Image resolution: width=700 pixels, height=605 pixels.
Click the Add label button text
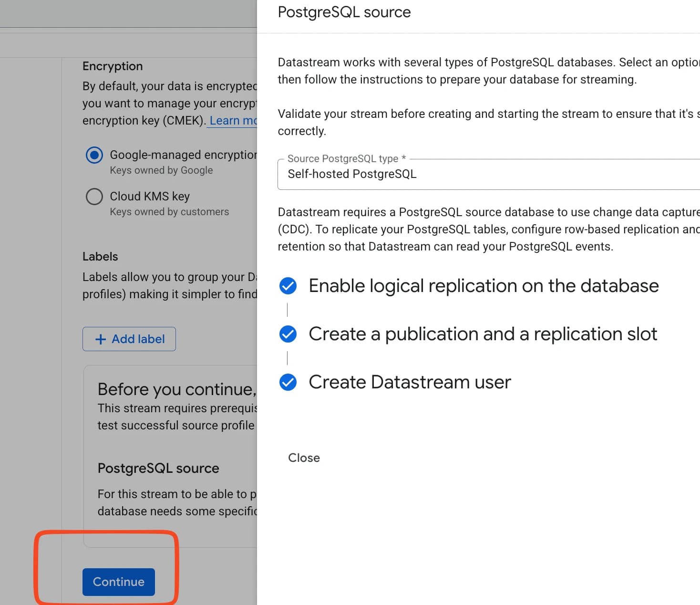(138, 339)
